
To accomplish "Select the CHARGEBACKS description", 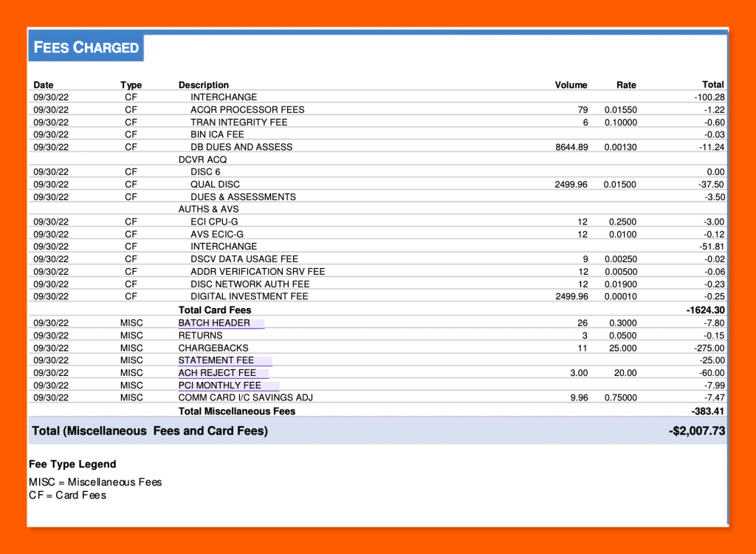I will [213, 348].
